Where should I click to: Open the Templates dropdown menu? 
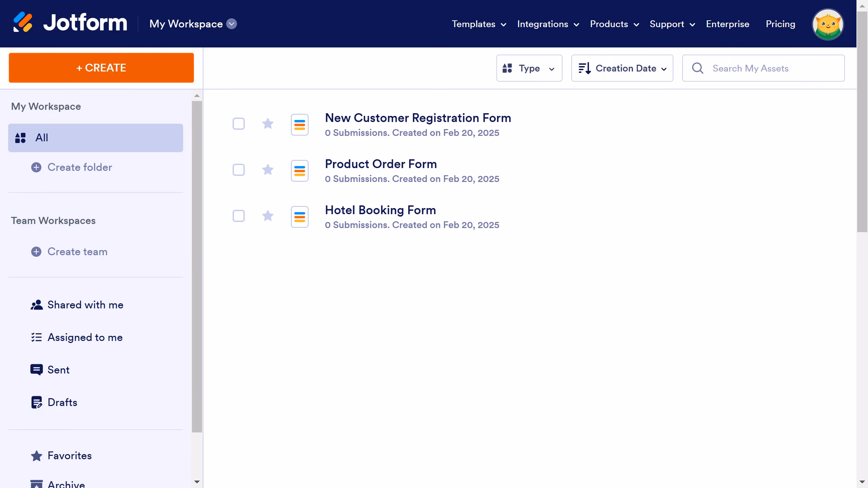[x=479, y=24]
